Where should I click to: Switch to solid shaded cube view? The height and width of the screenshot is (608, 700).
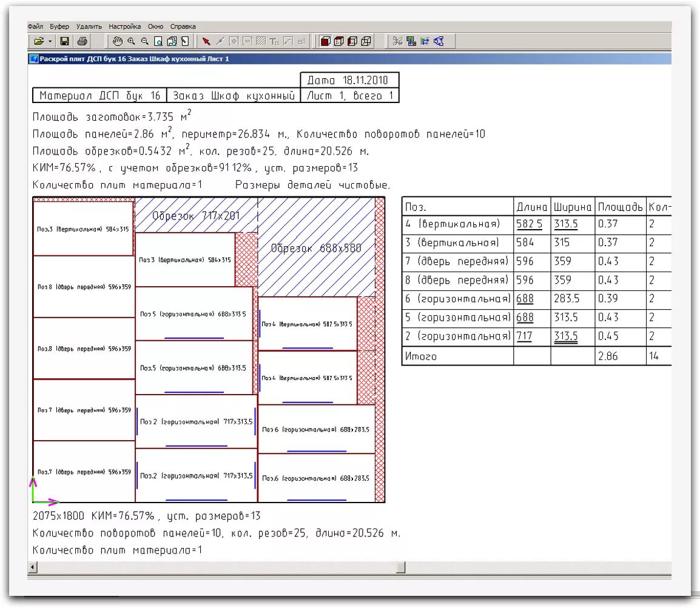tap(326, 41)
